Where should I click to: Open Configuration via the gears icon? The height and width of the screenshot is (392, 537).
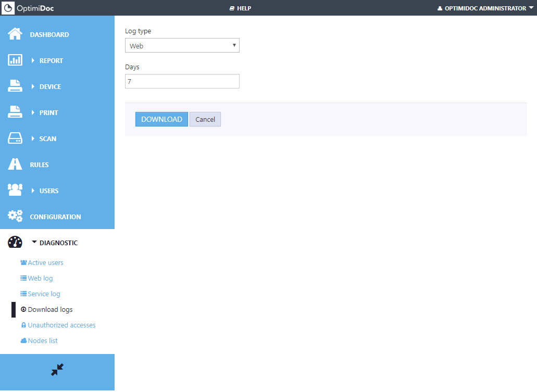pyautogui.click(x=15, y=217)
